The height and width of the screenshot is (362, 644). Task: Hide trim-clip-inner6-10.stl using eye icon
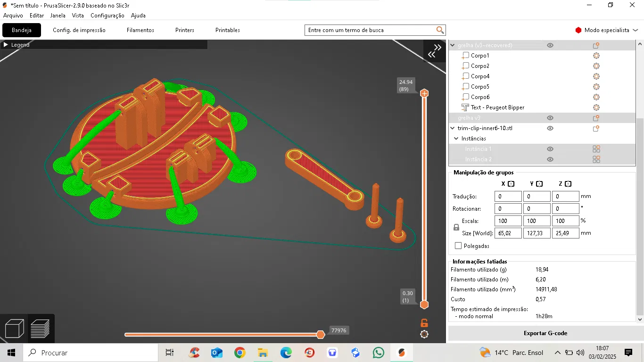point(550,128)
